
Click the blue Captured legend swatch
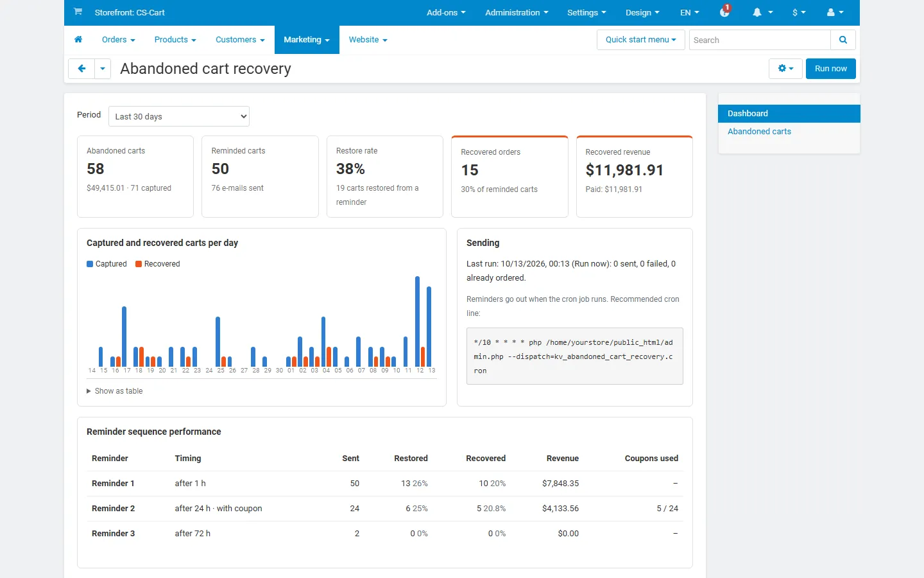point(90,264)
